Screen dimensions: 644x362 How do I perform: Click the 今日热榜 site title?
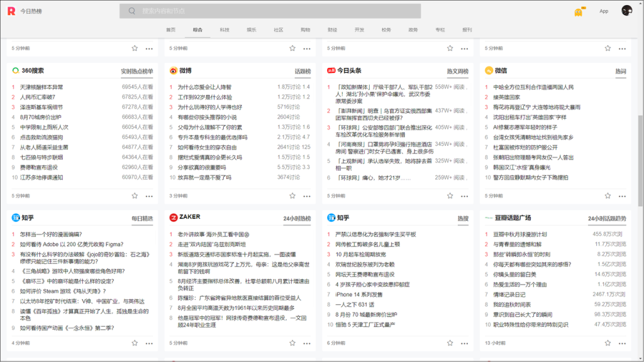[x=31, y=11]
